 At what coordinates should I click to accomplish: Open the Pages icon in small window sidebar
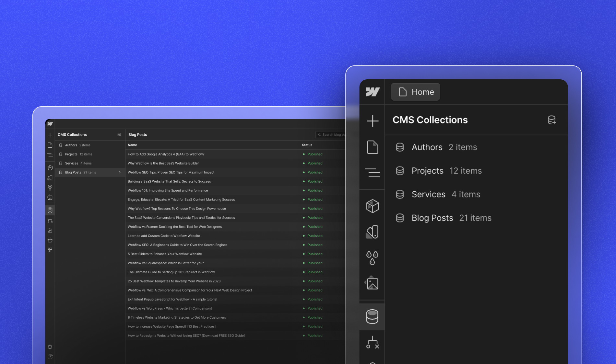50,145
